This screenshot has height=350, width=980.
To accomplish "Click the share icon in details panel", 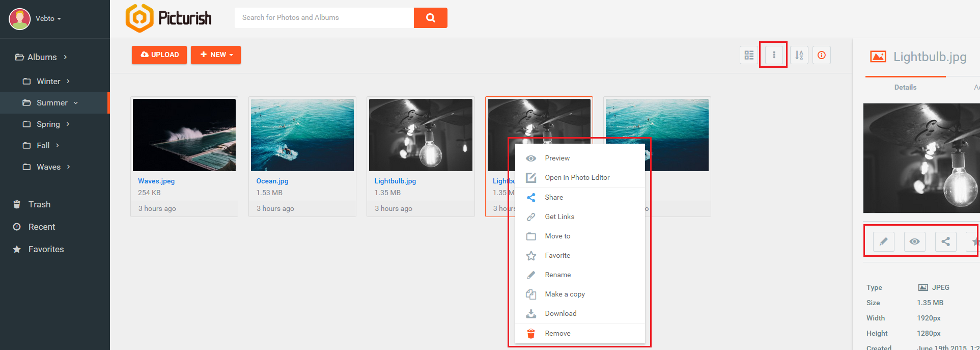I will [945, 241].
